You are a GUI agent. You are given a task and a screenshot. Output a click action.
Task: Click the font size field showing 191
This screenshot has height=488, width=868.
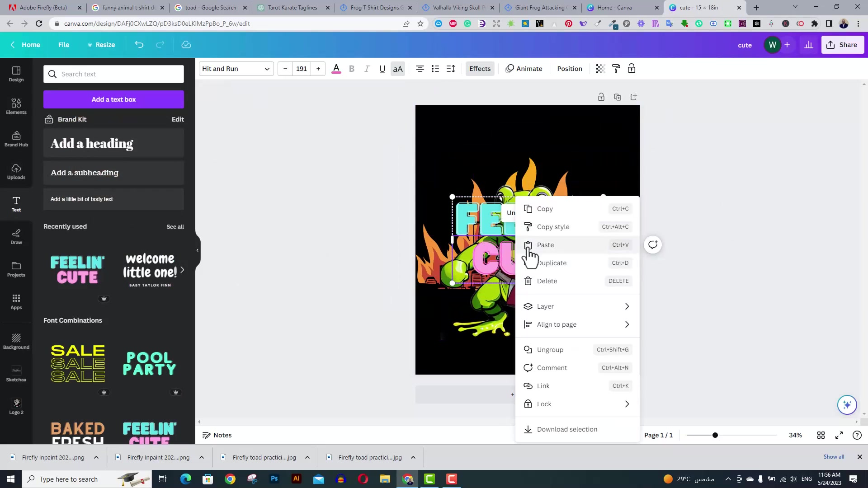click(x=302, y=69)
